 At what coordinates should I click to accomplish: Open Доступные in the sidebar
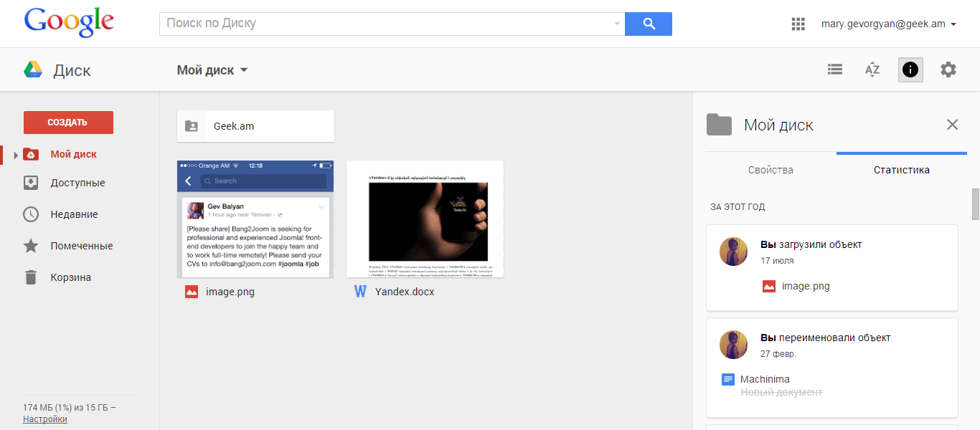(x=77, y=183)
